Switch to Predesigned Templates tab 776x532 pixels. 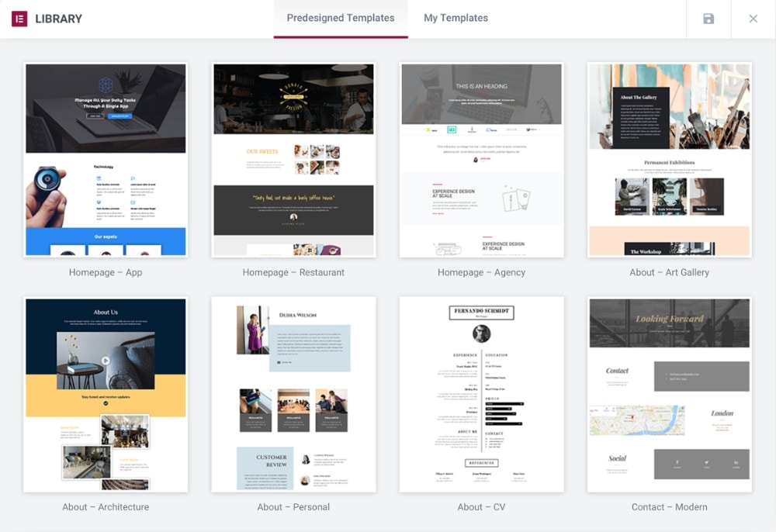click(x=341, y=19)
